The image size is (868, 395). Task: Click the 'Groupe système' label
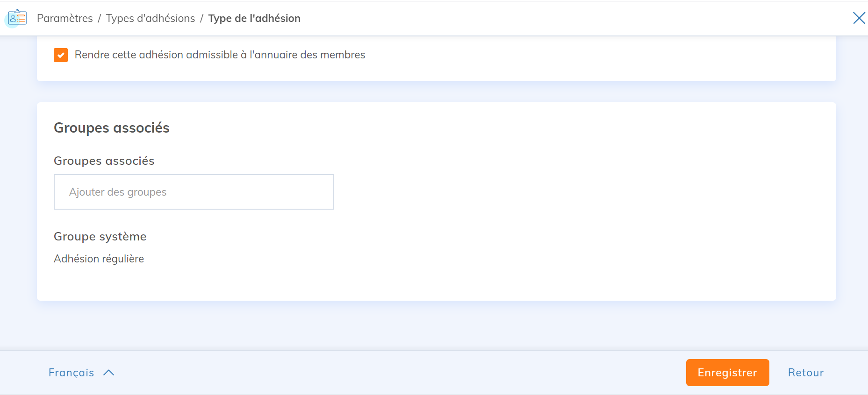tap(100, 237)
